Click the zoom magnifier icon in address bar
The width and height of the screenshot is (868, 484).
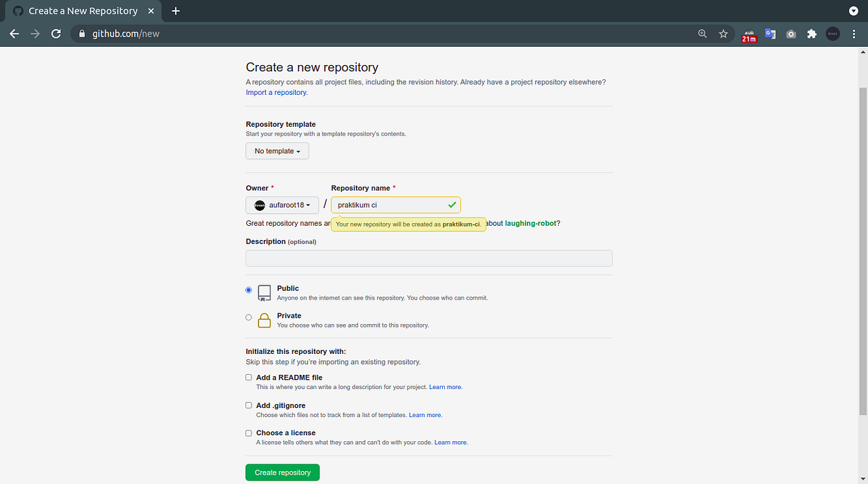click(x=702, y=33)
